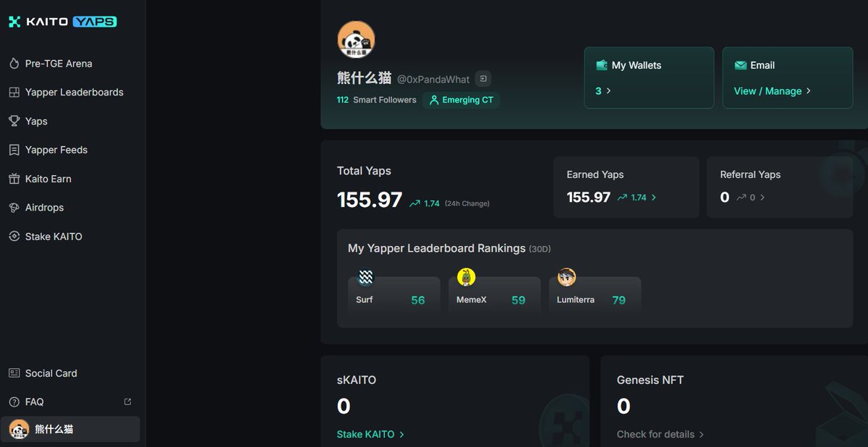Click View / Manage email link
Viewport: 868px width, 447px height.
(x=767, y=91)
